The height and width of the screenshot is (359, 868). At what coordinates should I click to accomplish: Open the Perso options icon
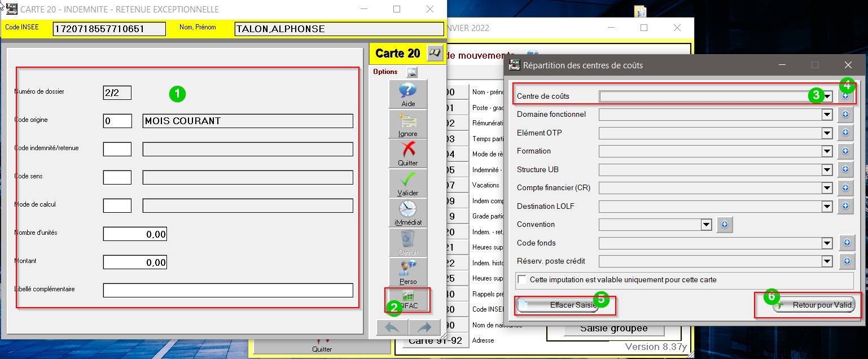408,272
